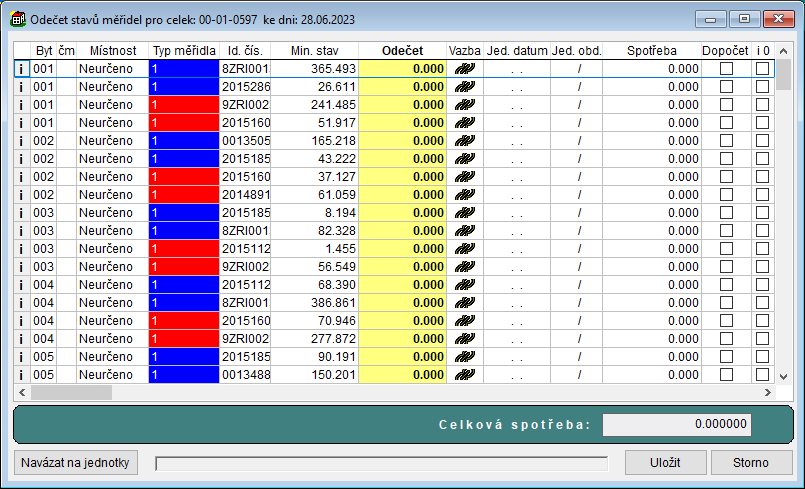Enable the Dopočet checkbox for row 26.611

[x=727, y=87]
